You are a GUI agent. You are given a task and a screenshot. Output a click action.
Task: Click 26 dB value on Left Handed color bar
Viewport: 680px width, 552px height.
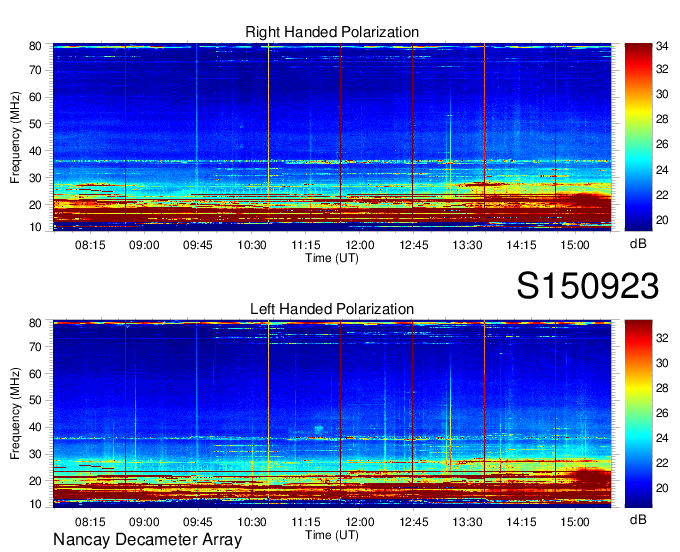[662, 413]
